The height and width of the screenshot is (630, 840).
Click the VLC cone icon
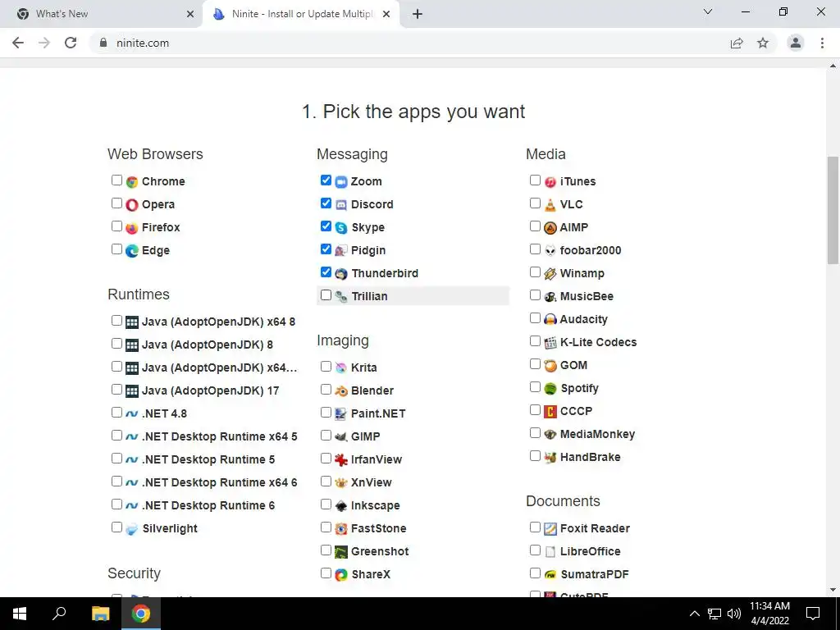tap(550, 204)
